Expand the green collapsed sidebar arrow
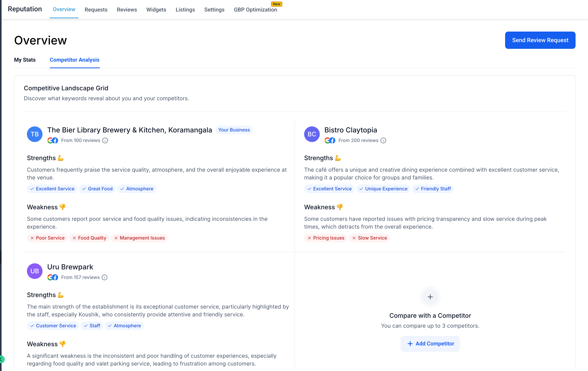Viewport: 588px width, 371px height. coord(2,359)
